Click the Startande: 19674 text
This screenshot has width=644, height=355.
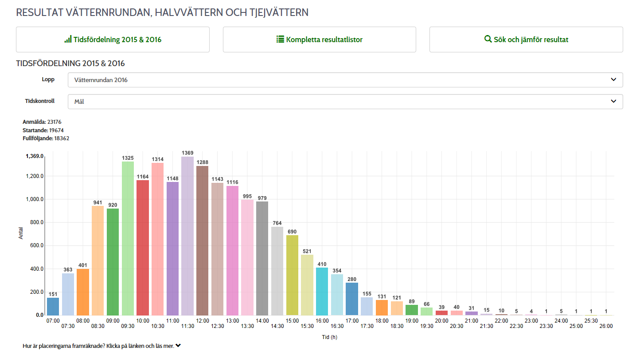click(x=43, y=130)
